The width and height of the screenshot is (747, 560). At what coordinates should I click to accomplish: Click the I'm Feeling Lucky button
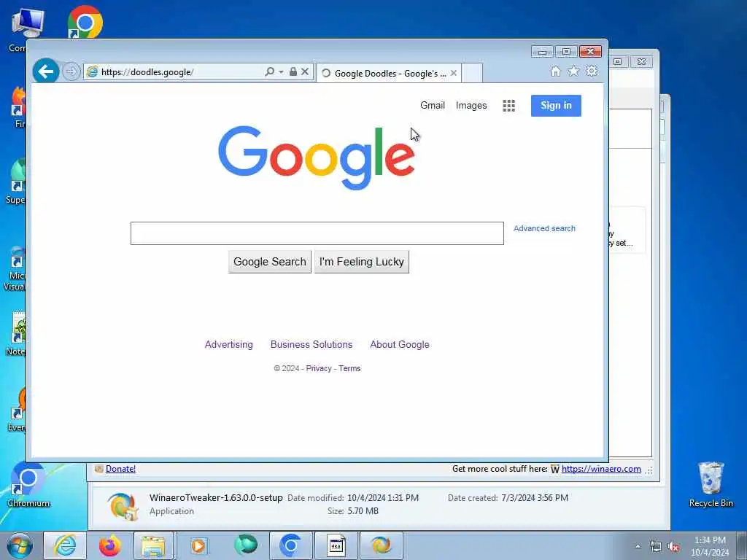click(362, 262)
